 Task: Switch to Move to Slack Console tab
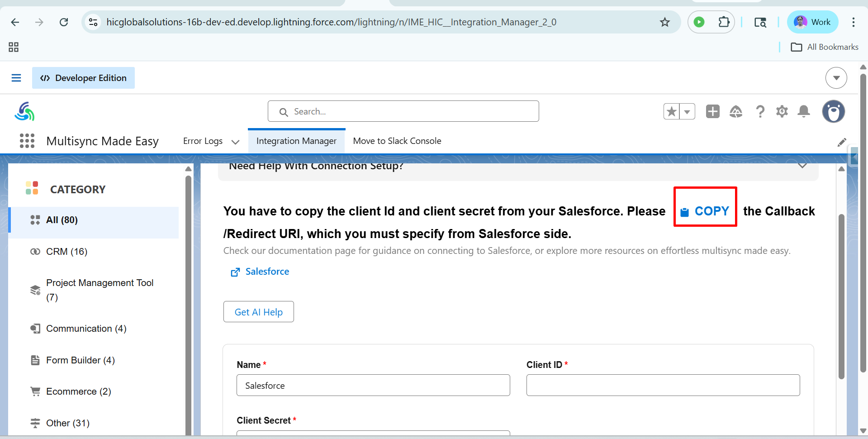(x=397, y=141)
